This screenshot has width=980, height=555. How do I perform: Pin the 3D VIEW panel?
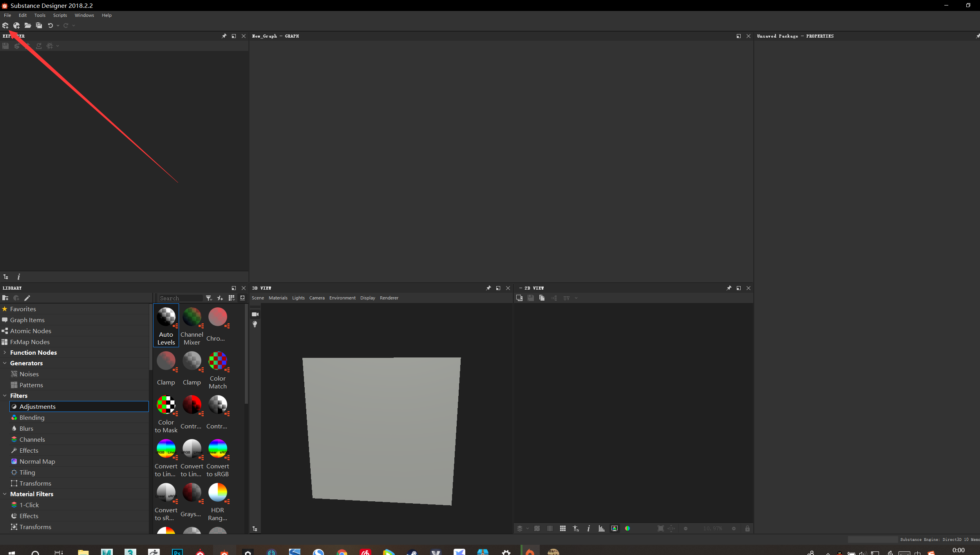tap(488, 288)
